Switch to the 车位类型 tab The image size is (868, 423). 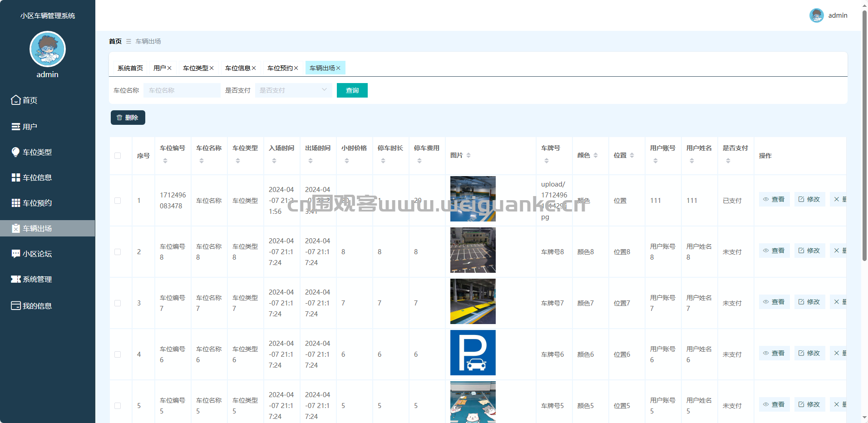tap(195, 68)
